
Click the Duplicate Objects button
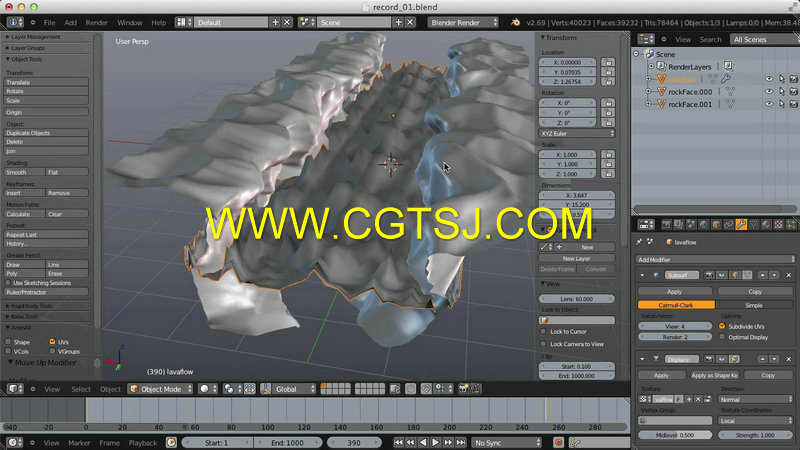click(x=46, y=133)
